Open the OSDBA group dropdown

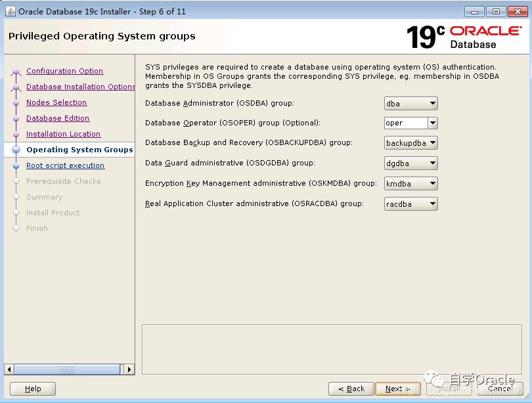(411, 103)
